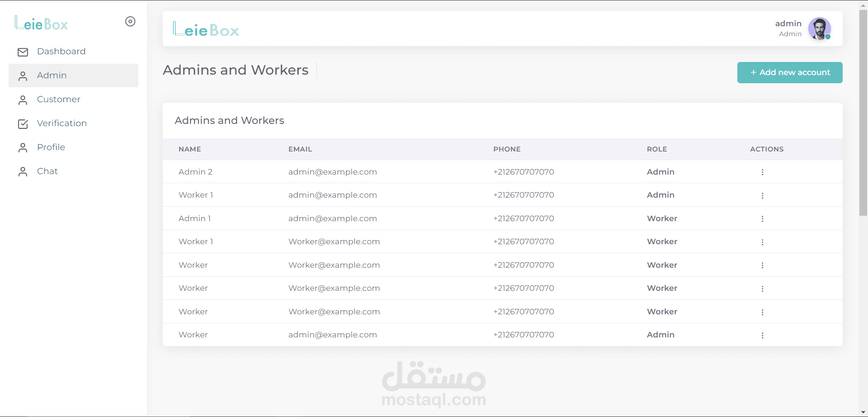Open the Verification section
The image size is (868, 417).
pos(73,123)
